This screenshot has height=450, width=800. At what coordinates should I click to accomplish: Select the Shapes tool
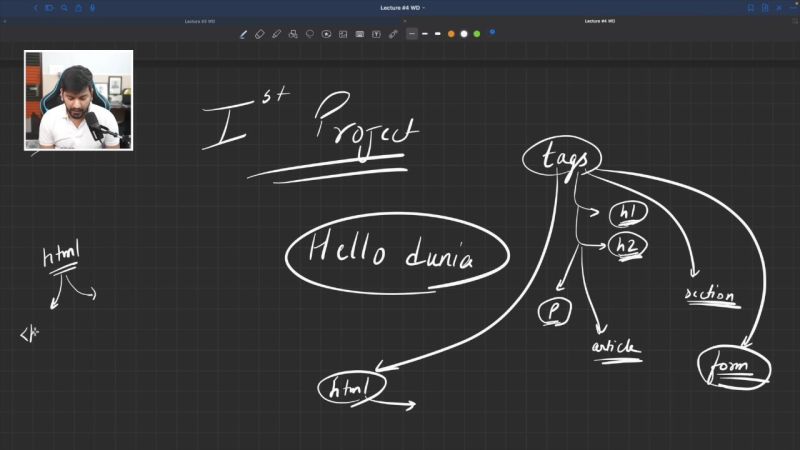click(293, 34)
